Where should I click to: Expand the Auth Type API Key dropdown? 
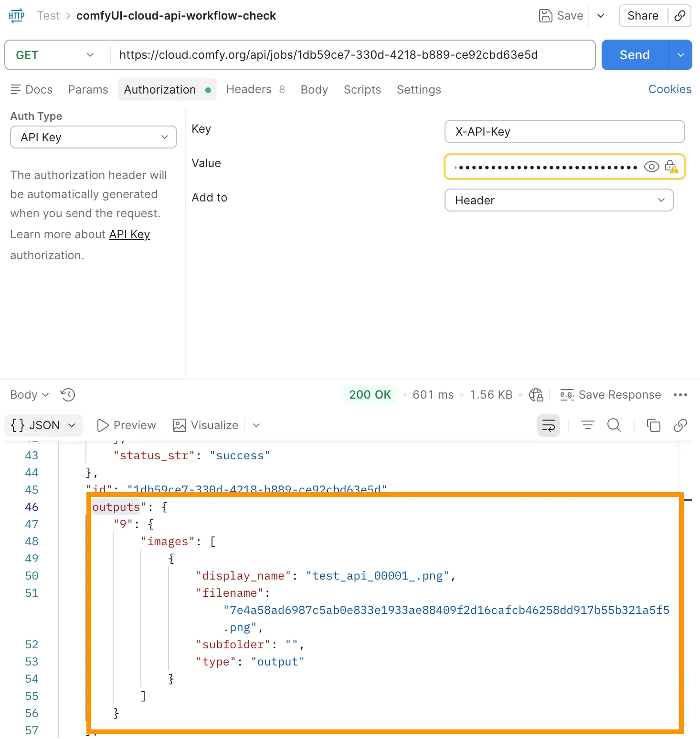pos(94,137)
